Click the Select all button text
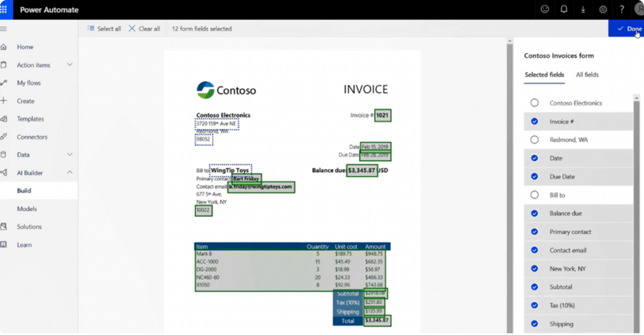Screen dimensions: 644x335 [x=109, y=29]
